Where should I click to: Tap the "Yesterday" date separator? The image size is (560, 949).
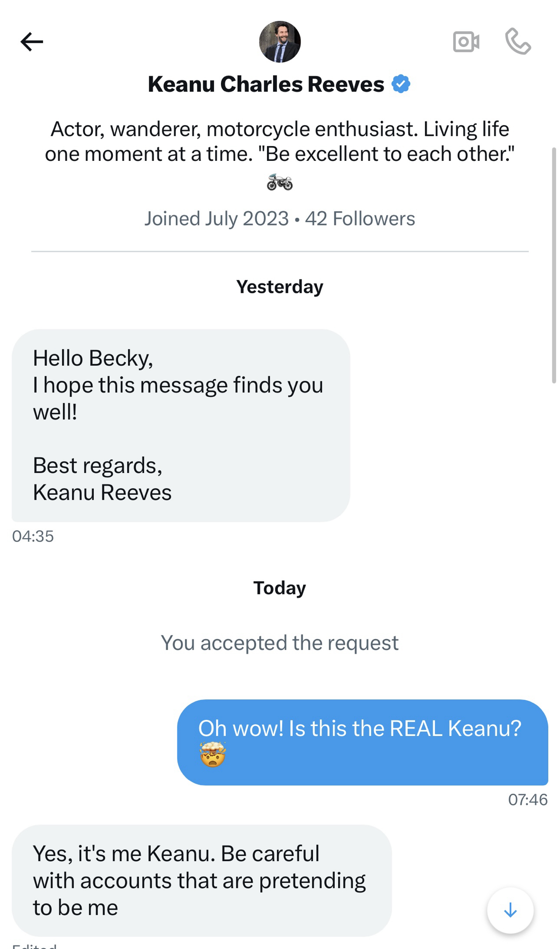point(280,287)
